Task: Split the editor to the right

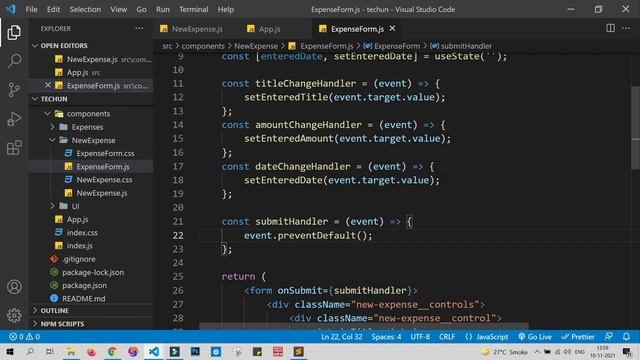Action: click(x=610, y=28)
